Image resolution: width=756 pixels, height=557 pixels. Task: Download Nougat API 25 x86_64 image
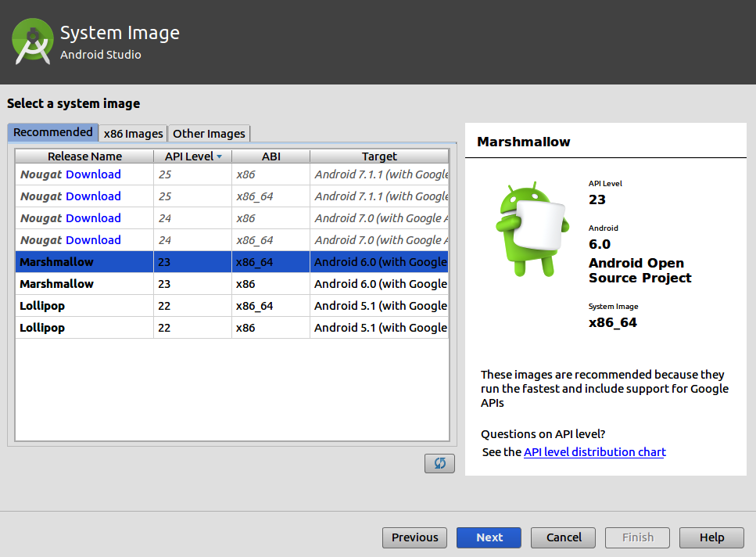94,196
